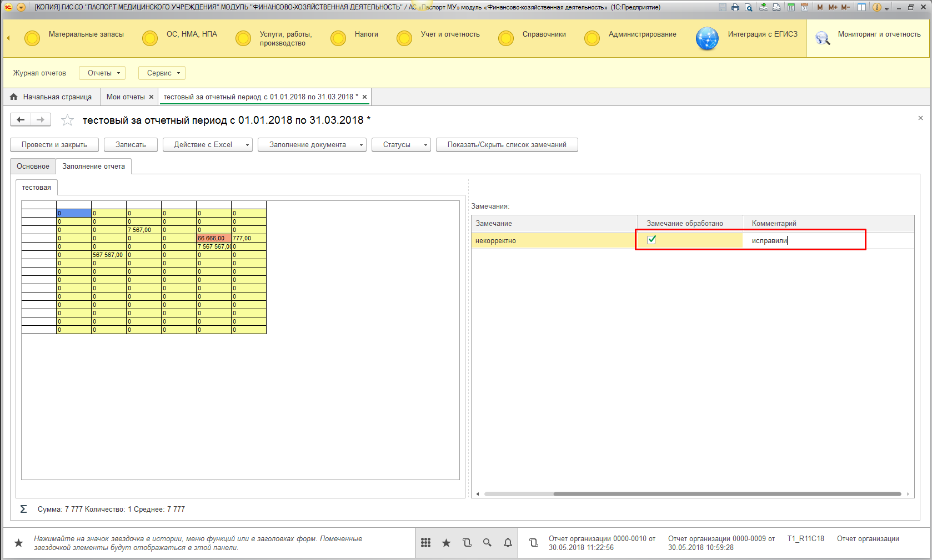
Task: Open the 'Справочники' section
Action: [x=544, y=34]
